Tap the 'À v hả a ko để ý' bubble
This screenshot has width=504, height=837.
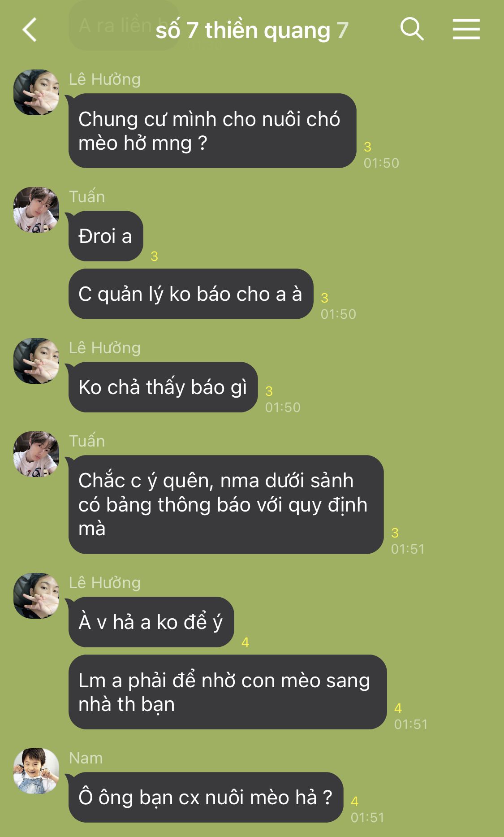click(x=151, y=622)
